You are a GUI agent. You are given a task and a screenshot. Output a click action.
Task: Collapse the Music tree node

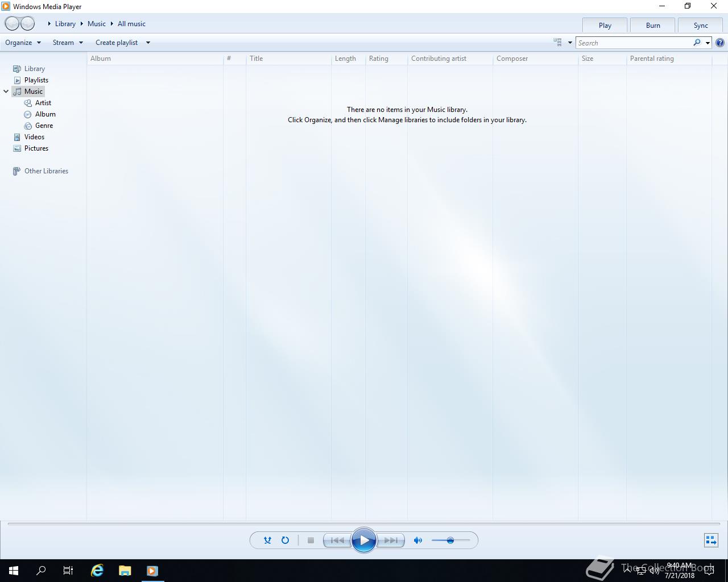pyautogui.click(x=6, y=92)
